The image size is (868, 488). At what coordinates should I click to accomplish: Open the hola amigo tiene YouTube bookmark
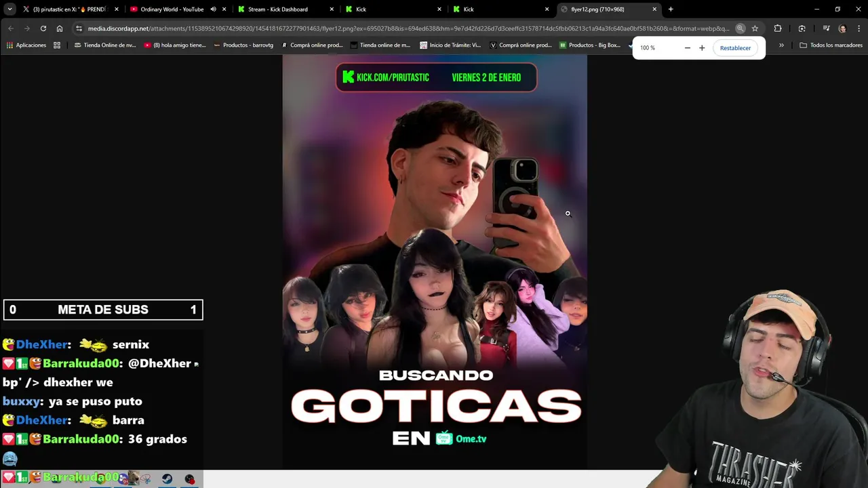[174, 45]
